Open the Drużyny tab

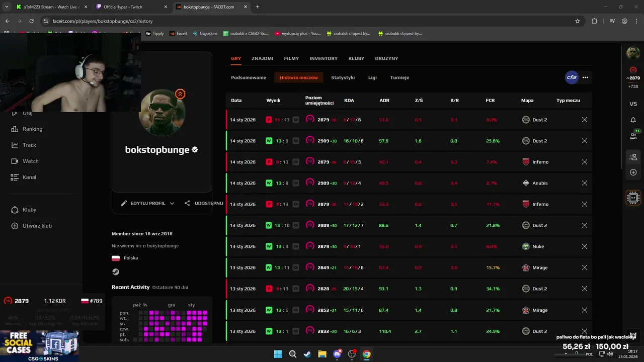[x=386, y=58]
